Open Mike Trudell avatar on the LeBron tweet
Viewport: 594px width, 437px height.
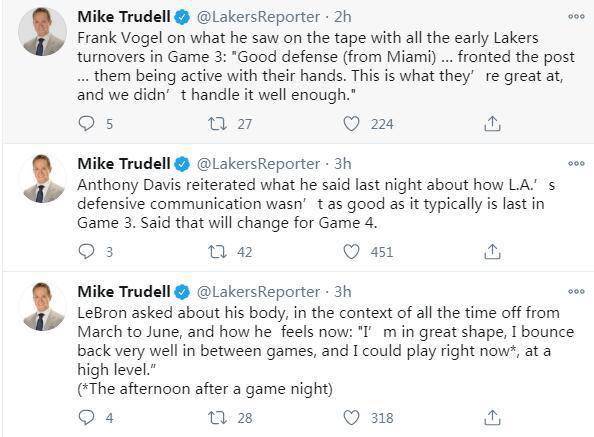[x=42, y=306]
